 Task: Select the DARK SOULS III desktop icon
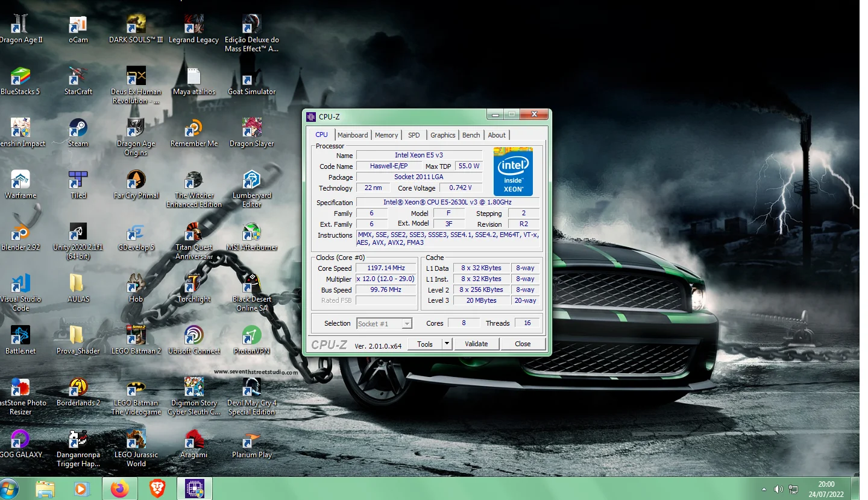click(136, 25)
